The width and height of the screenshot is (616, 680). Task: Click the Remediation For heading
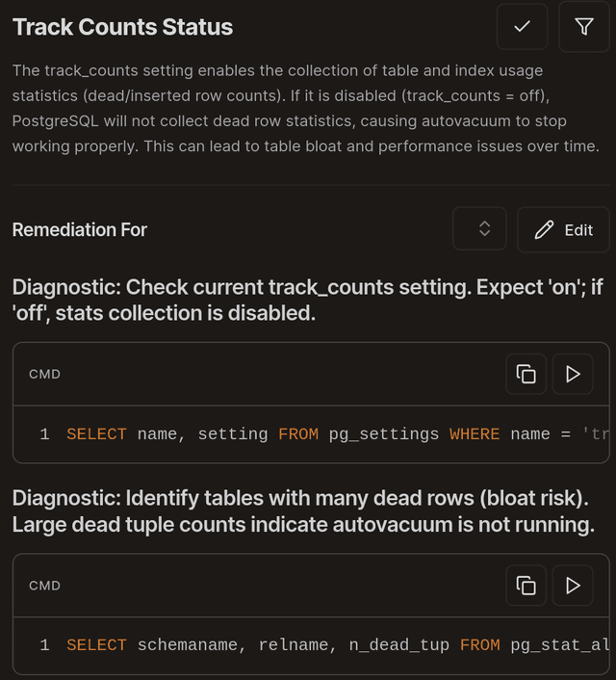[80, 230]
